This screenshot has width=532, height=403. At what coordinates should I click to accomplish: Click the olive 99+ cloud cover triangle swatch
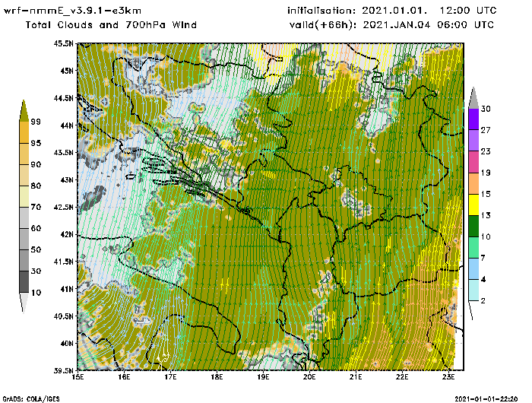click(24, 111)
